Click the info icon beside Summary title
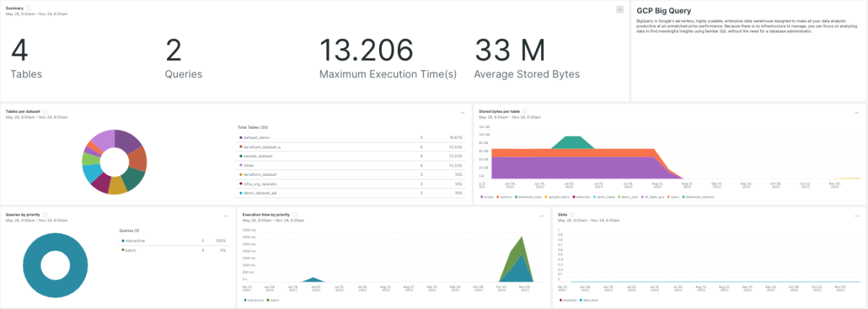 (x=28, y=8)
